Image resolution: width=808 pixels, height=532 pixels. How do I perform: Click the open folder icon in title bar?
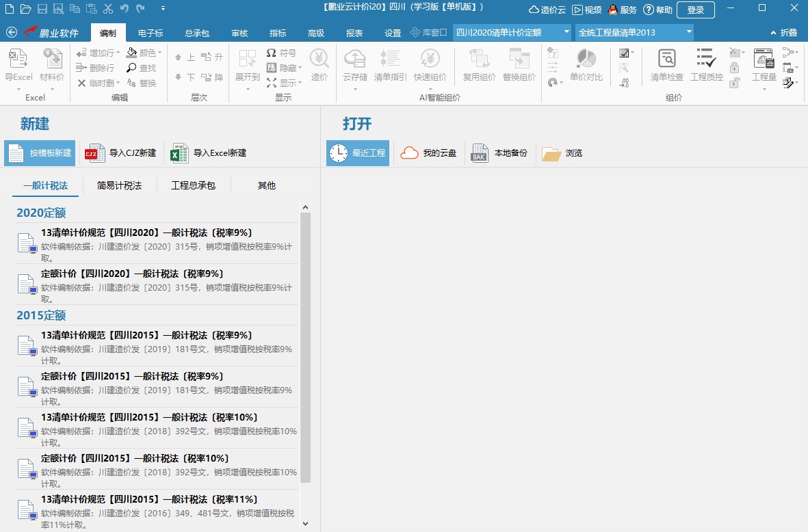pos(26,9)
